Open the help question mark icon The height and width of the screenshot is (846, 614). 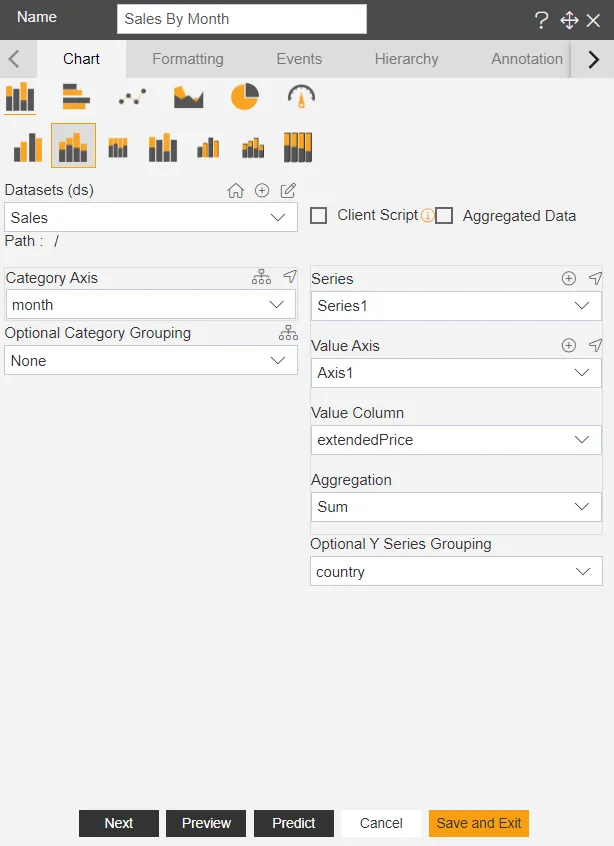pyautogui.click(x=541, y=20)
